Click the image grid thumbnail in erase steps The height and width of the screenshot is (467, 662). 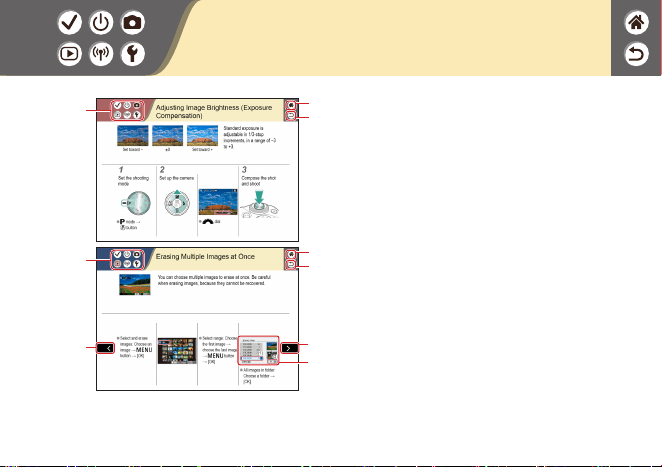pos(177,350)
